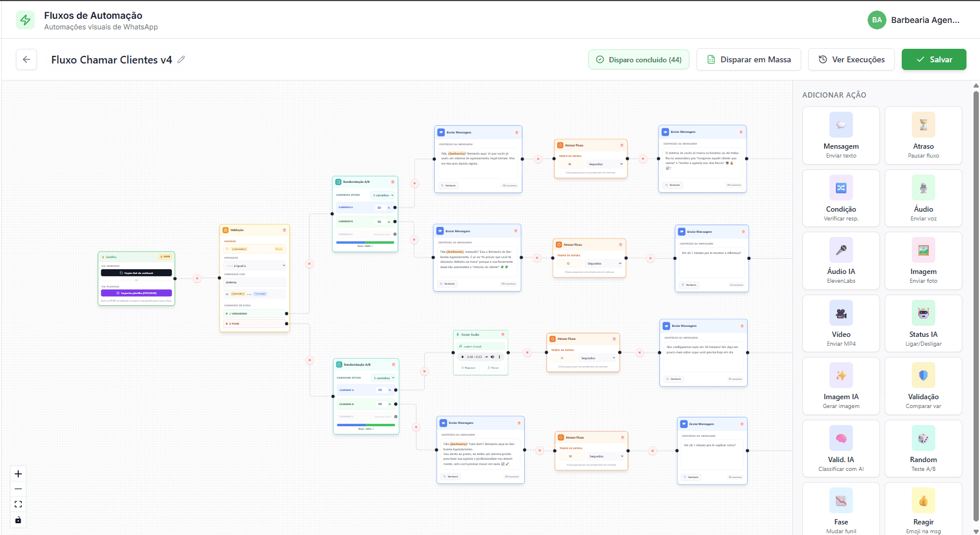Play the audio preview in Enviar Áudio node
Image resolution: width=980 pixels, height=535 pixels.
[463, 357]
